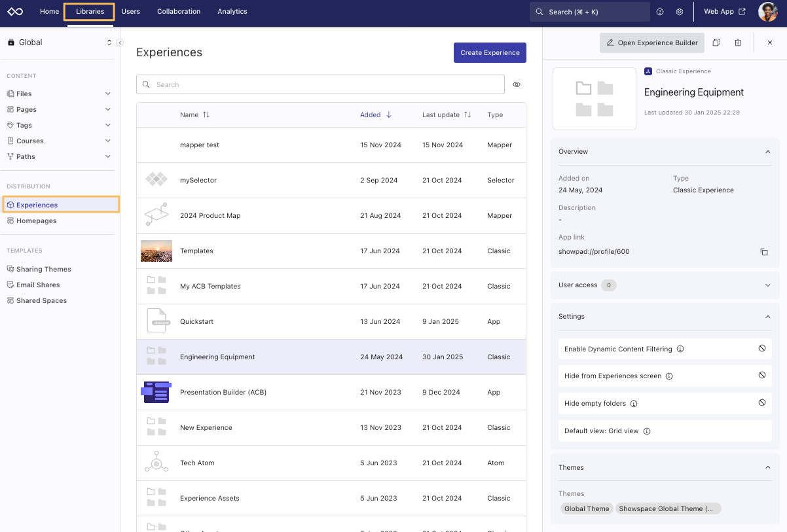
Task: Expand the Pages section
Action: (108, 109)
